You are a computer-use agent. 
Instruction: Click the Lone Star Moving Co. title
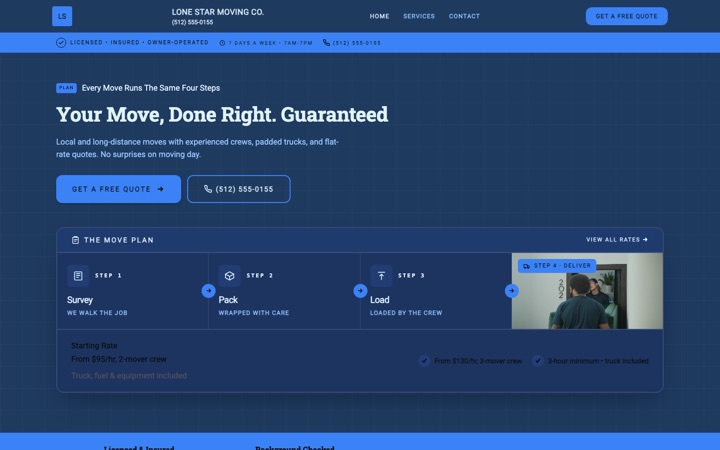[218, 12]
